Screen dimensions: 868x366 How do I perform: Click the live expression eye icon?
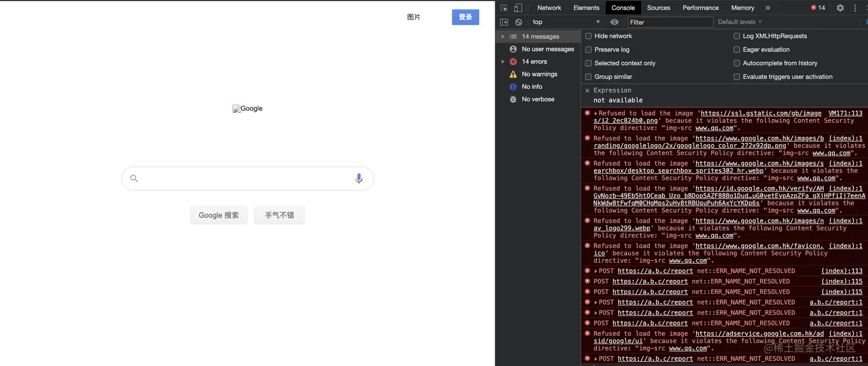(615, 22)
